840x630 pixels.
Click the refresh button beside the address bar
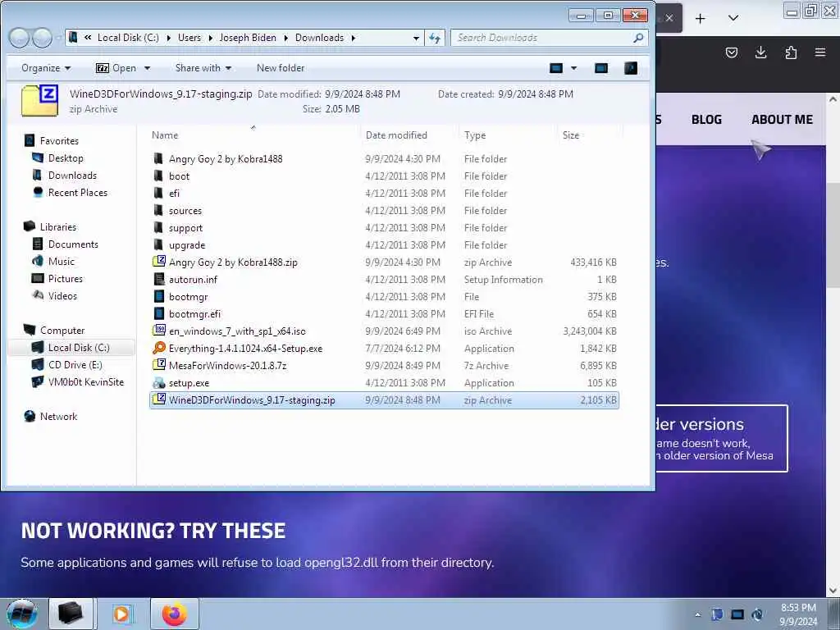click(435, 38)
